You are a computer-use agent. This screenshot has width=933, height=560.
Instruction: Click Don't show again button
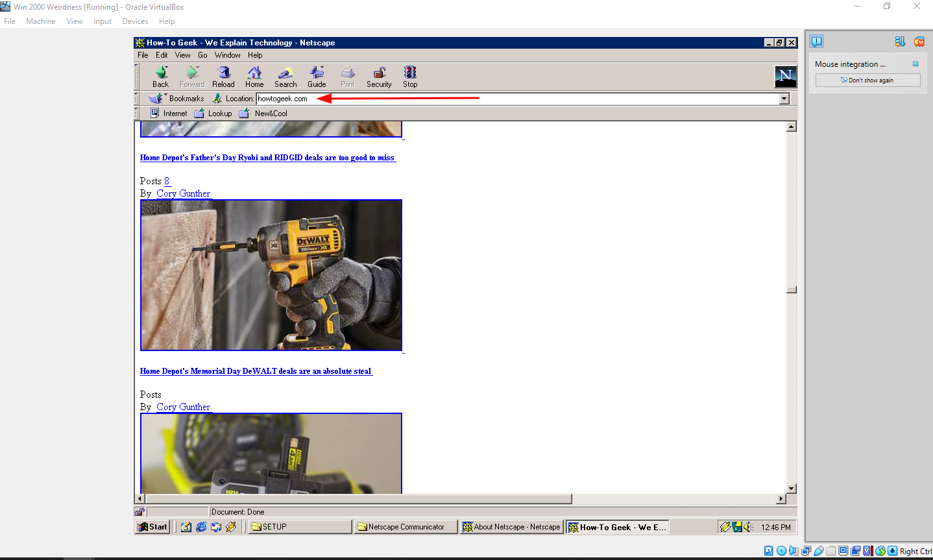click(x=867, y=80)
